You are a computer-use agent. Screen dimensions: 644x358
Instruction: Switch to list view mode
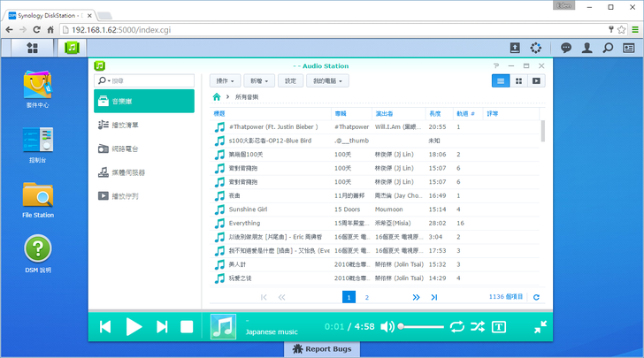501,80
